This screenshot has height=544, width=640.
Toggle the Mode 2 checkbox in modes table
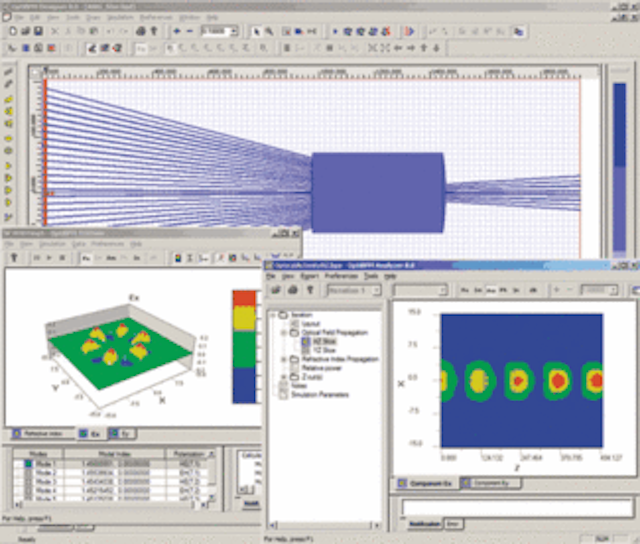click(x=28, y=473)
